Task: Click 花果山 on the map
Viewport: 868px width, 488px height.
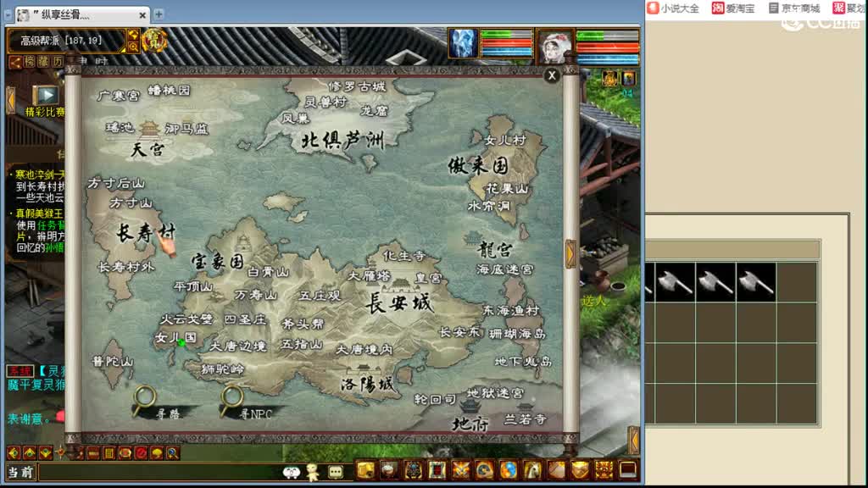Action: [x=507, y=189]
